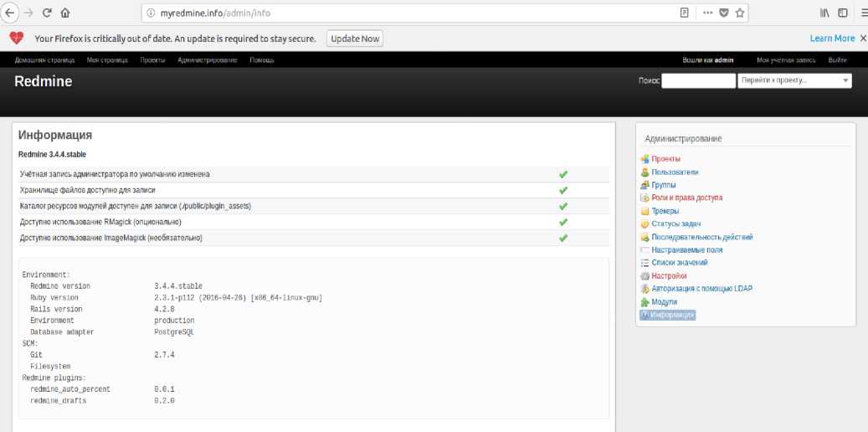Screen dimensions: 868x432
Task: Show sidebars icon in toolbar
Action: tap(843, 13)
